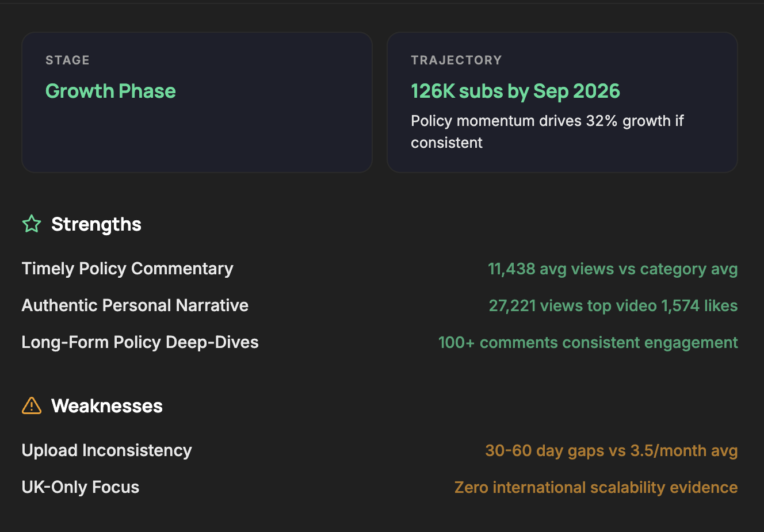Click the green star icon beside Strengths

click(x=32, y=224)
